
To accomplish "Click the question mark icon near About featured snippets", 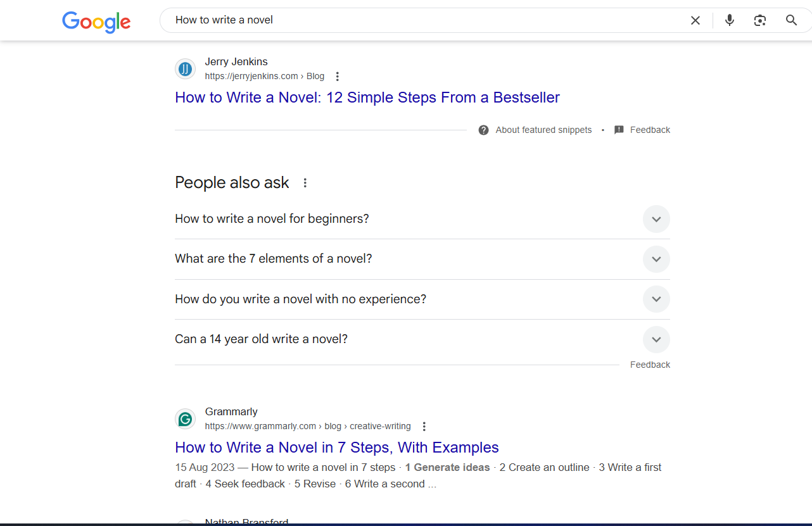I will (x=483, y=130).
